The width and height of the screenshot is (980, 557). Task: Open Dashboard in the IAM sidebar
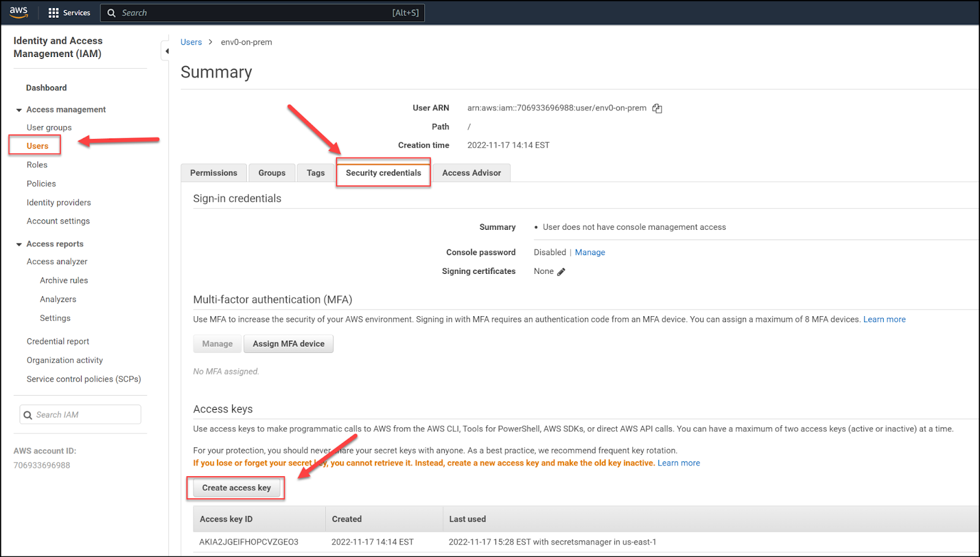(47, 88)
